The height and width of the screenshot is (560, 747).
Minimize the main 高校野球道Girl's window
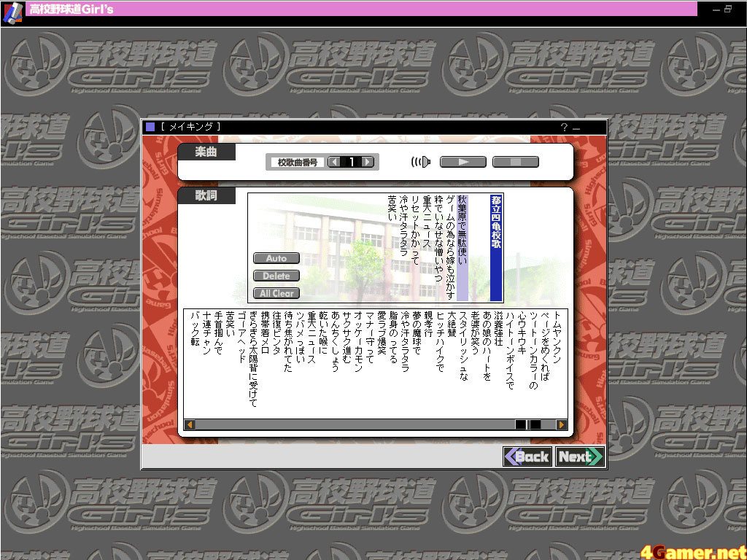[716, 9]
